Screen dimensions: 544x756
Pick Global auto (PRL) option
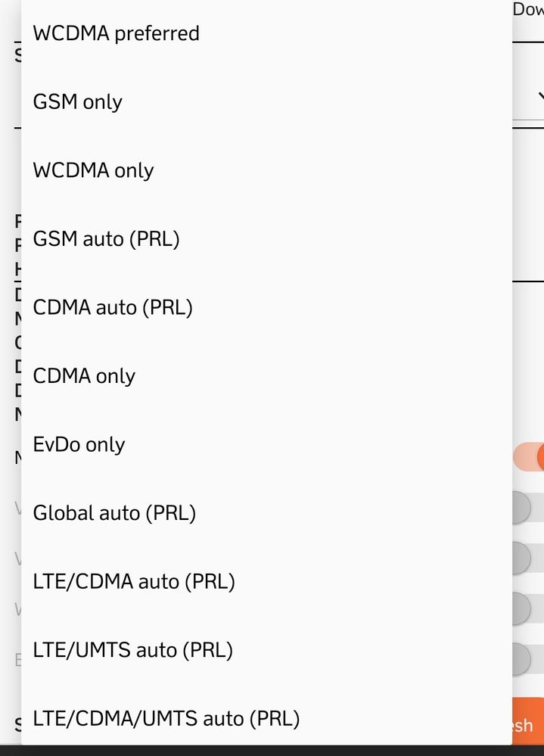pyautogui.click(x=114, y=513)
